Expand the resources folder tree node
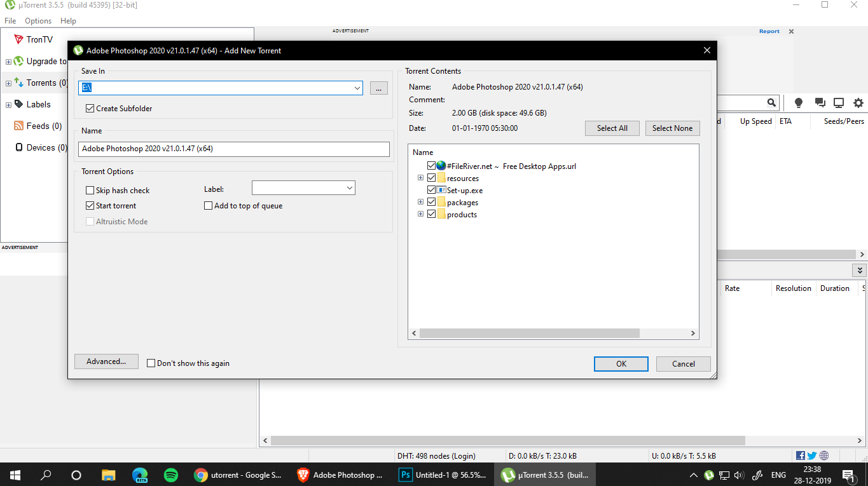The width and height of the screenshot is (868, 486). click(x=420, y=178)
